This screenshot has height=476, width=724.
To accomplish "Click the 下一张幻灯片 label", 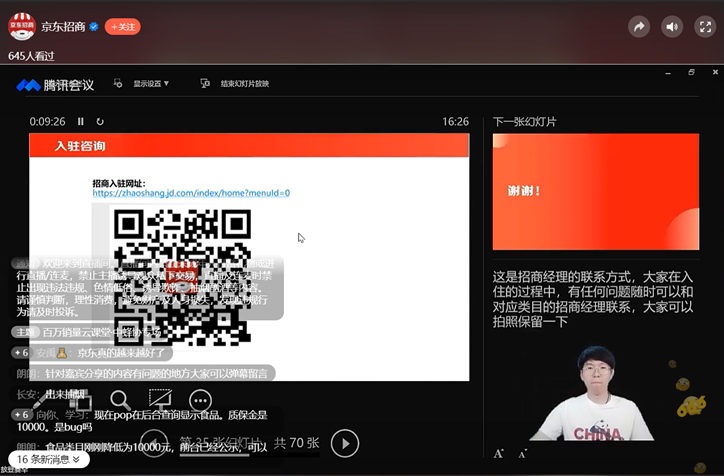I will coord(525,122).
